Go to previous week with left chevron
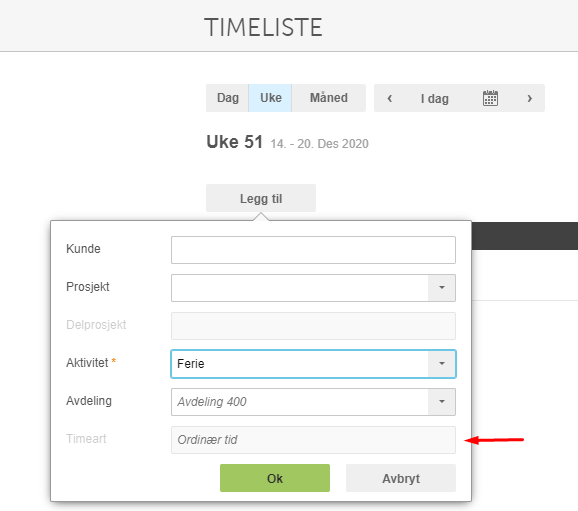This screenshot has width=578, height=511. tap(390, 98)
